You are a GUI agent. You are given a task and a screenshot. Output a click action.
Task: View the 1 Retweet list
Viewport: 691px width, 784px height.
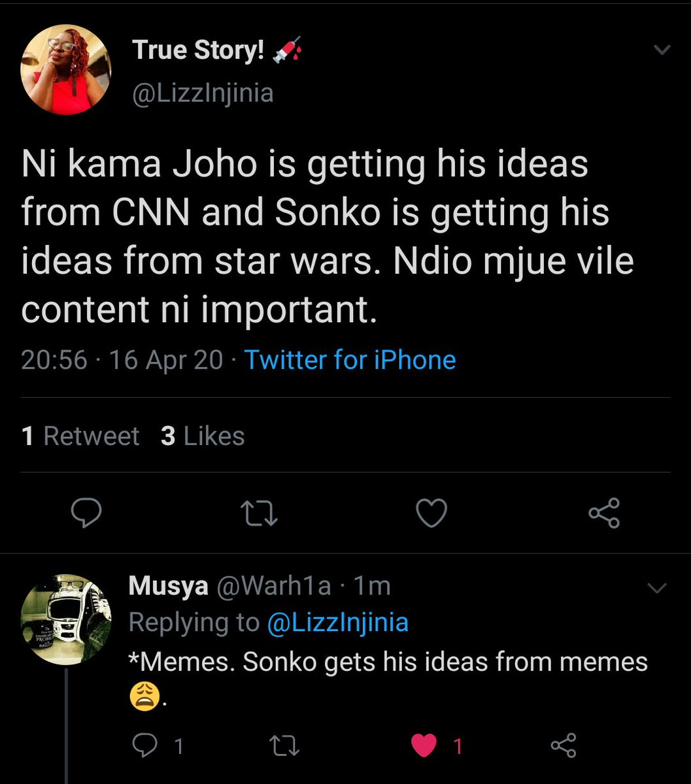tap(80, 436)
